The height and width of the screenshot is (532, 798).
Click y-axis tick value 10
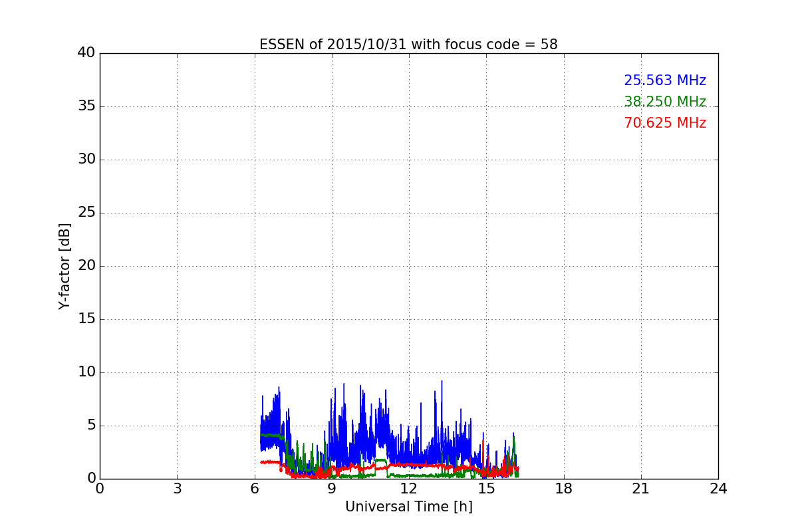[x=86, y=372]
